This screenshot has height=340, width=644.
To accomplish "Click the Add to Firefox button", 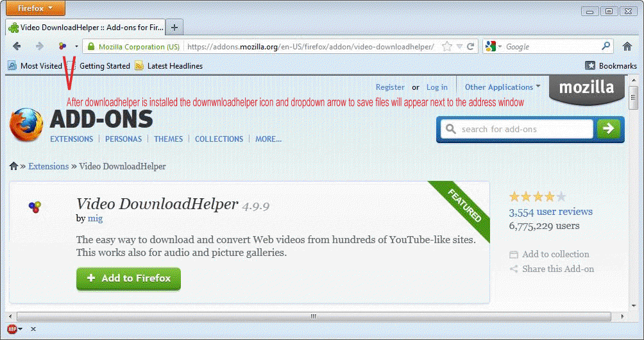I will [x=128, y=278].
